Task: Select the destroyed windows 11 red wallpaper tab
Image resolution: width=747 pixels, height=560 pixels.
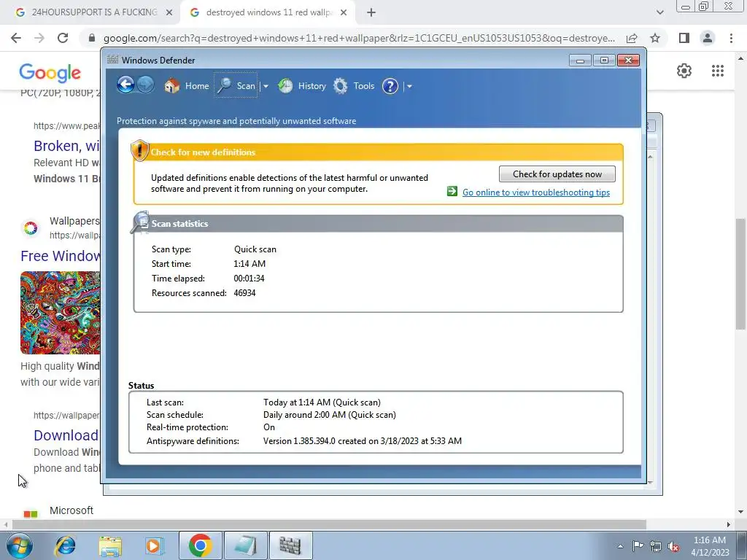Action: (267, 12)
